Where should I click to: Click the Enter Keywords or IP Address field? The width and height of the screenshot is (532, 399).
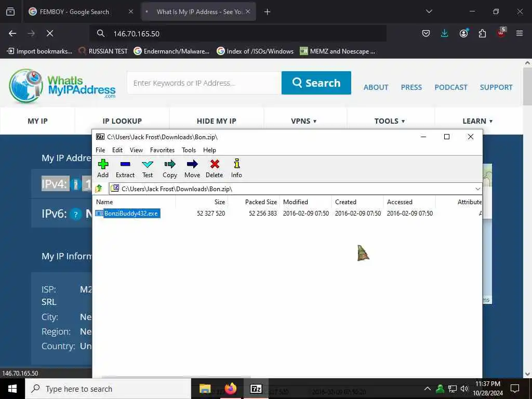point(204,83)
